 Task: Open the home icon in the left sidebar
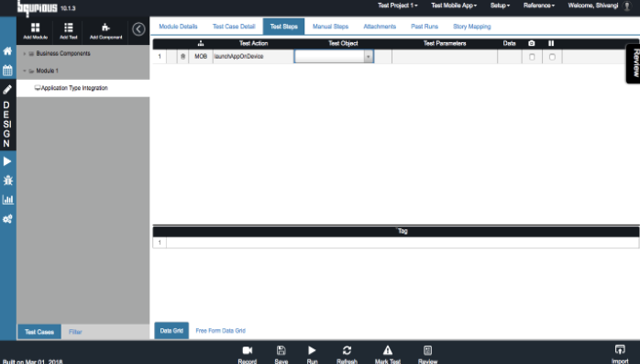pyautogui.click(x=7, y=51)
